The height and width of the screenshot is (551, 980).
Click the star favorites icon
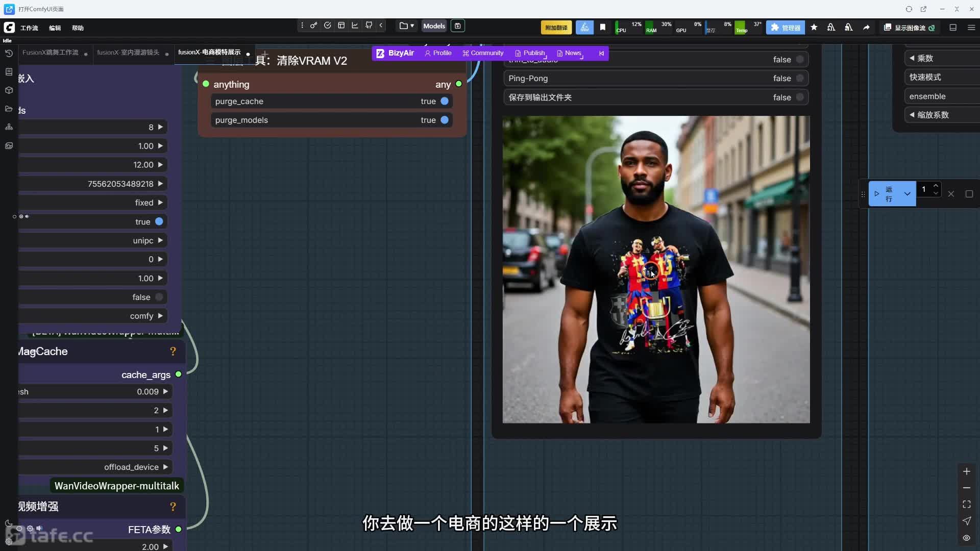814,28
